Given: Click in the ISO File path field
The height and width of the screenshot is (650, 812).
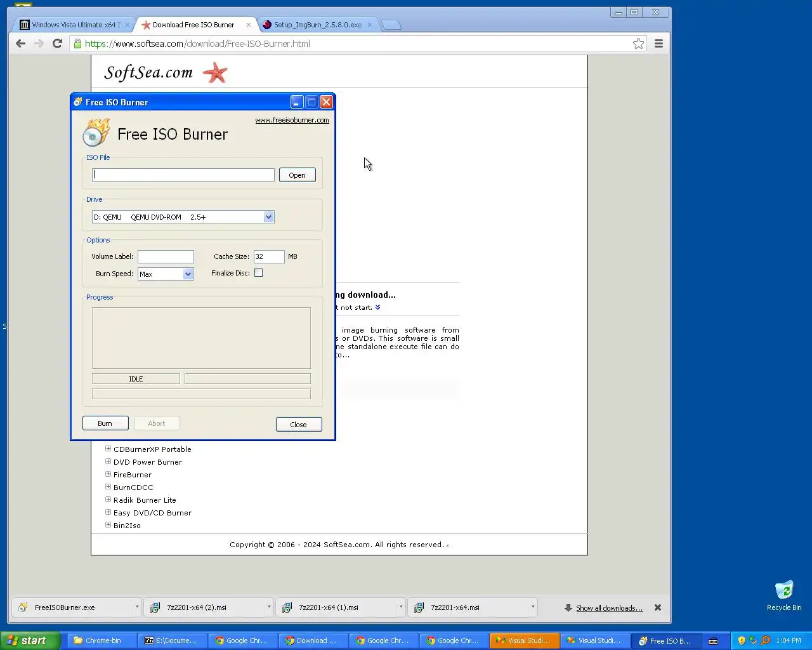Looking at the screenshot, I should 183,175.
